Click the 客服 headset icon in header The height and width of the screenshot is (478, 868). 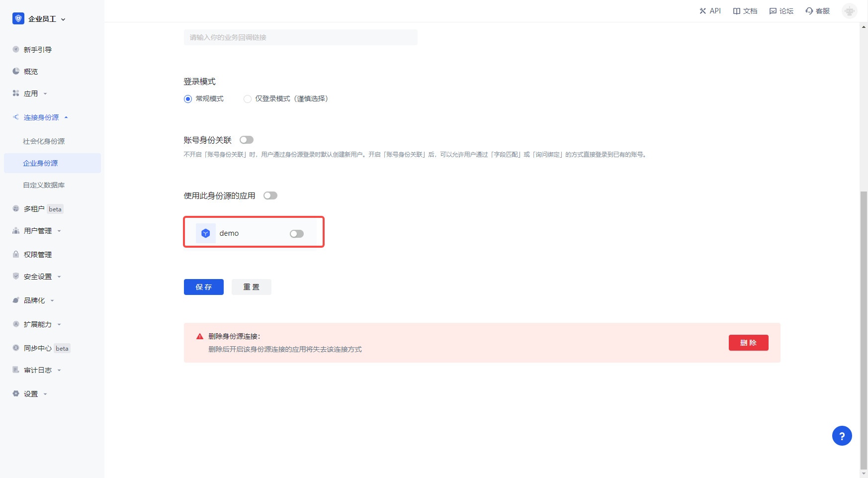click(809, 11)
